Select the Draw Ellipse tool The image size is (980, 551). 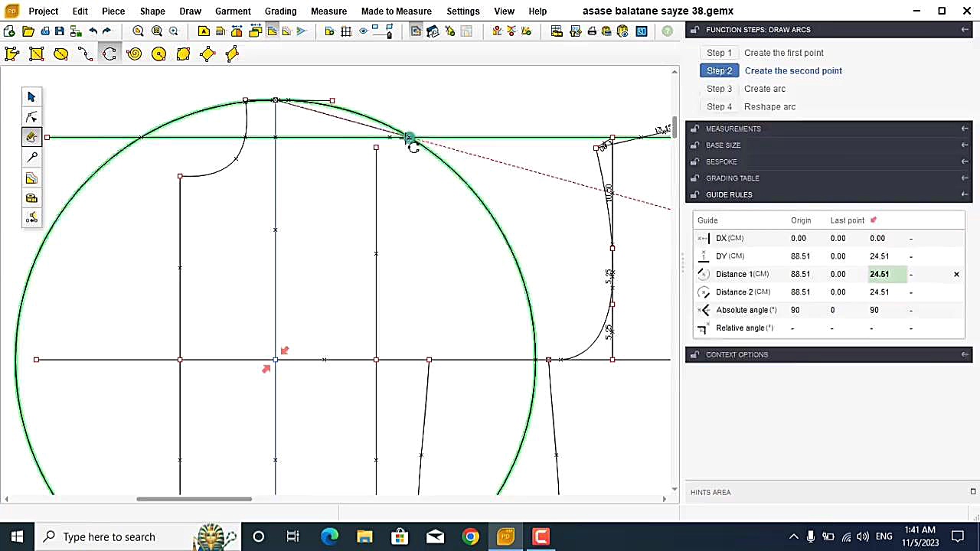click(60, 54)
